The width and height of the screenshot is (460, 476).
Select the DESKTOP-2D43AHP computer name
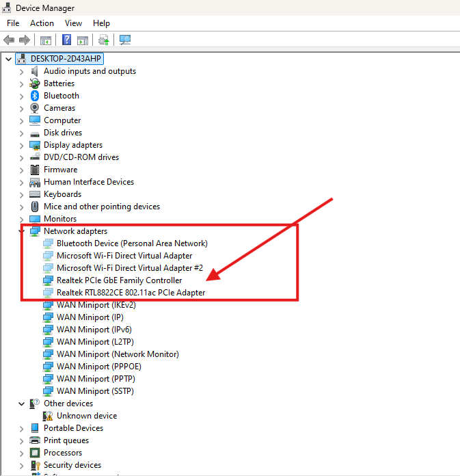[x=66, y=59]
